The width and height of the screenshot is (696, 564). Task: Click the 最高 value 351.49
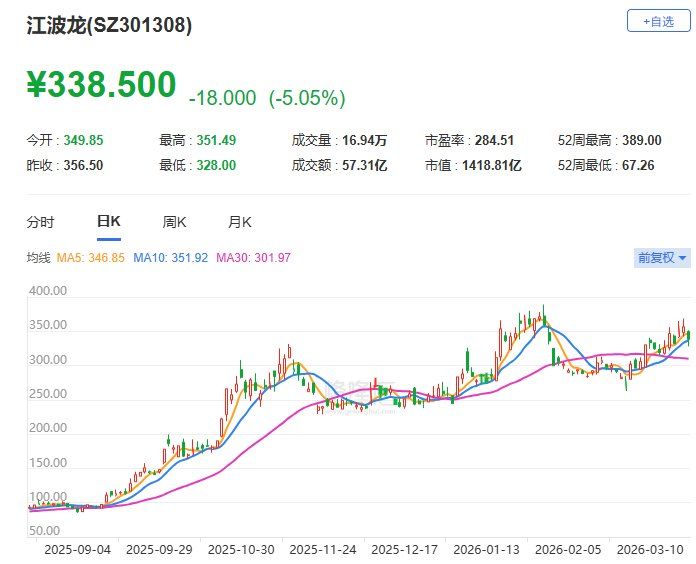pos(216,140)
